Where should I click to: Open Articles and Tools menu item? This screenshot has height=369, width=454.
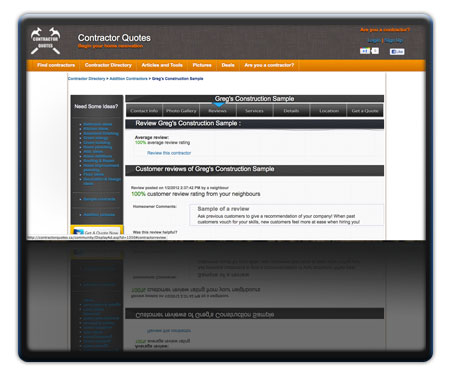[x=162, y=65]
